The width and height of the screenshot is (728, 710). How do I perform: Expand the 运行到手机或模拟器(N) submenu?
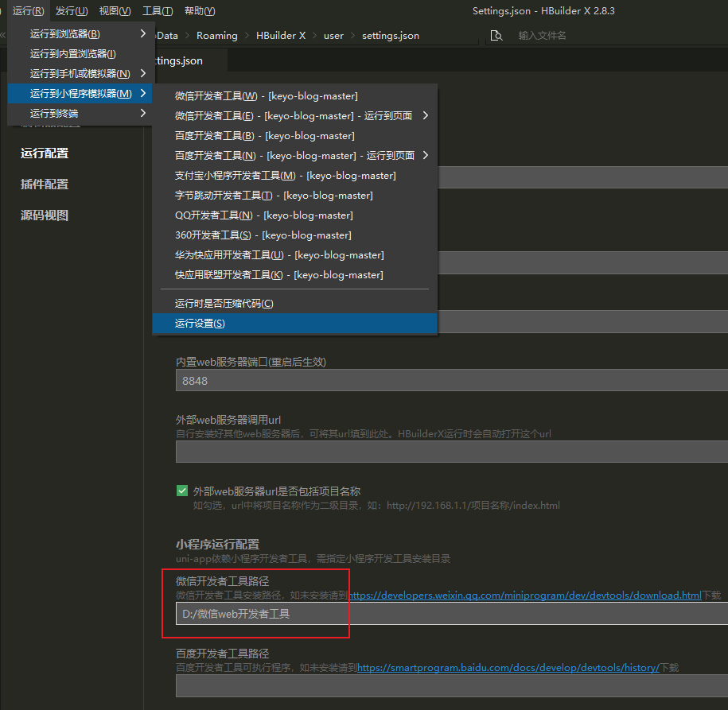coord(78,74)
